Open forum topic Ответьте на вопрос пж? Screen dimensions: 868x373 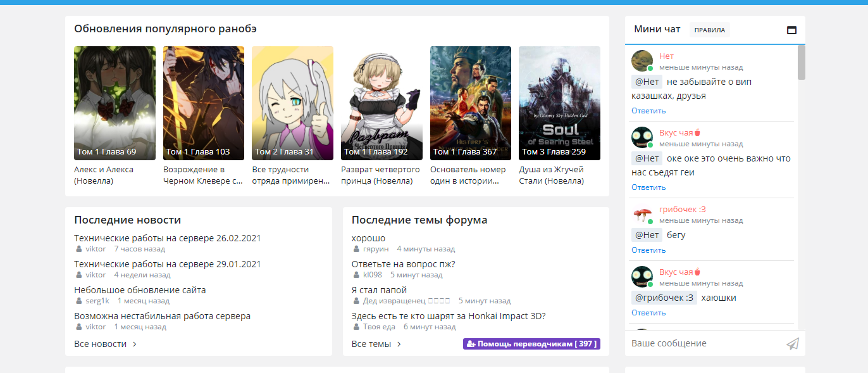404,264
